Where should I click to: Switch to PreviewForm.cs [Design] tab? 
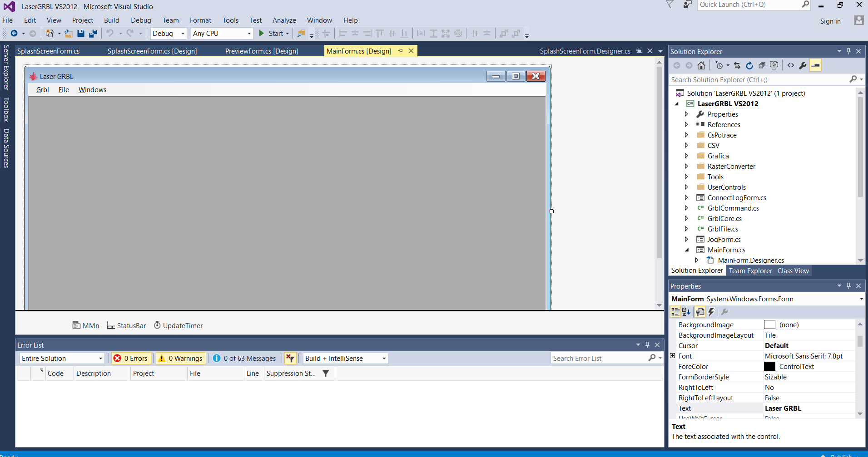click(262, 51)
